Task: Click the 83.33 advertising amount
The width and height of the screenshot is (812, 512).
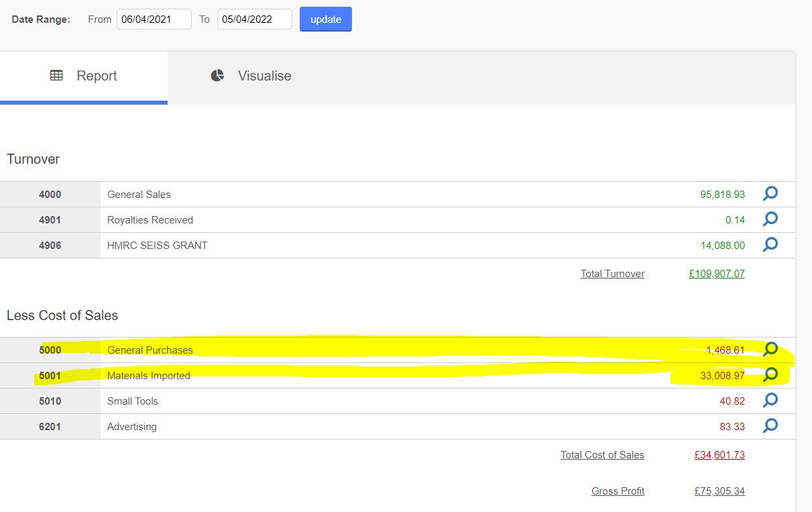Action: [732, 427]
